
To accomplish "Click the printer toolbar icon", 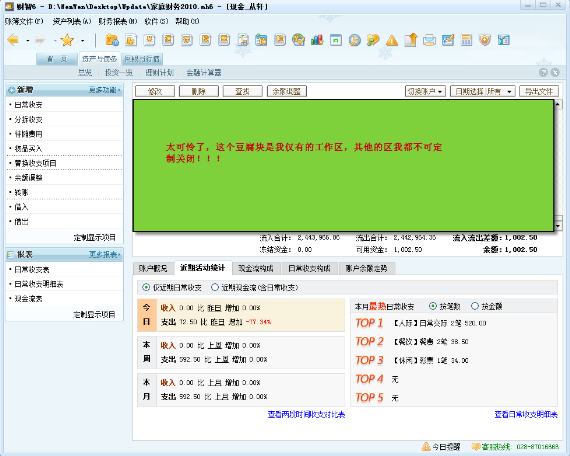I will (429, 40).
